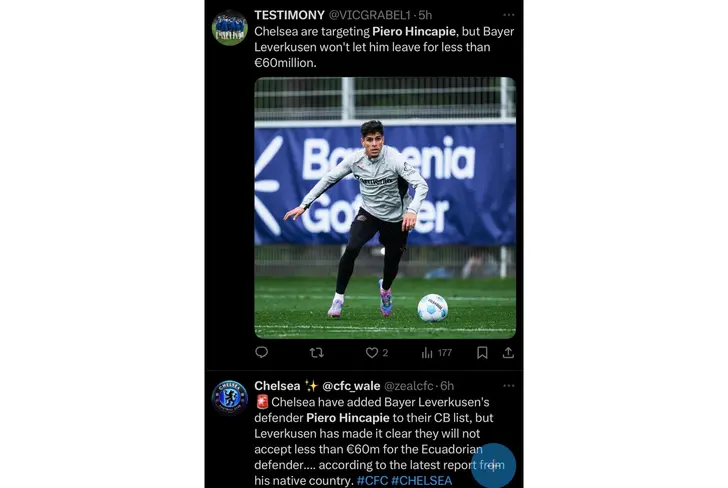Viewport: 728px width, 488px height.
Task: Share the TESTIMONY tweet
Action: click(508, 353)
